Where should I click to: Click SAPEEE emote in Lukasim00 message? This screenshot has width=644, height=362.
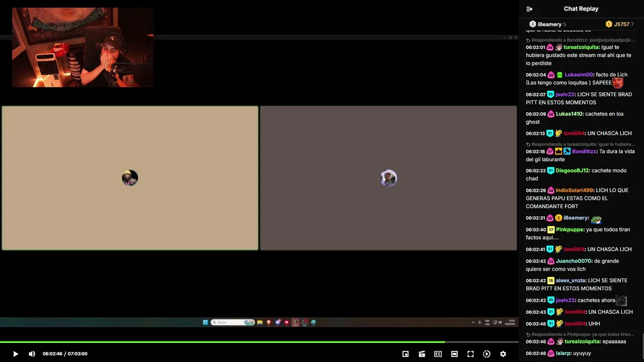coord(618,83)
